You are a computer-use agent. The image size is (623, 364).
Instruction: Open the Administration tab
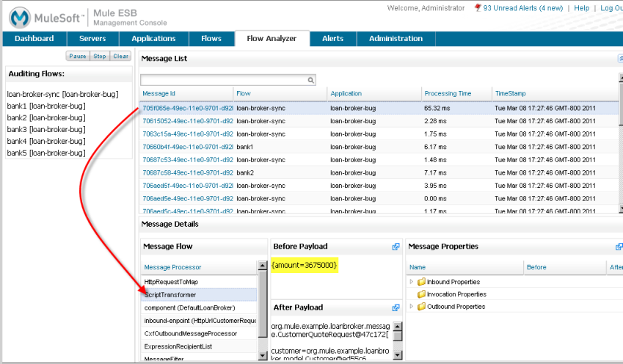396,39
